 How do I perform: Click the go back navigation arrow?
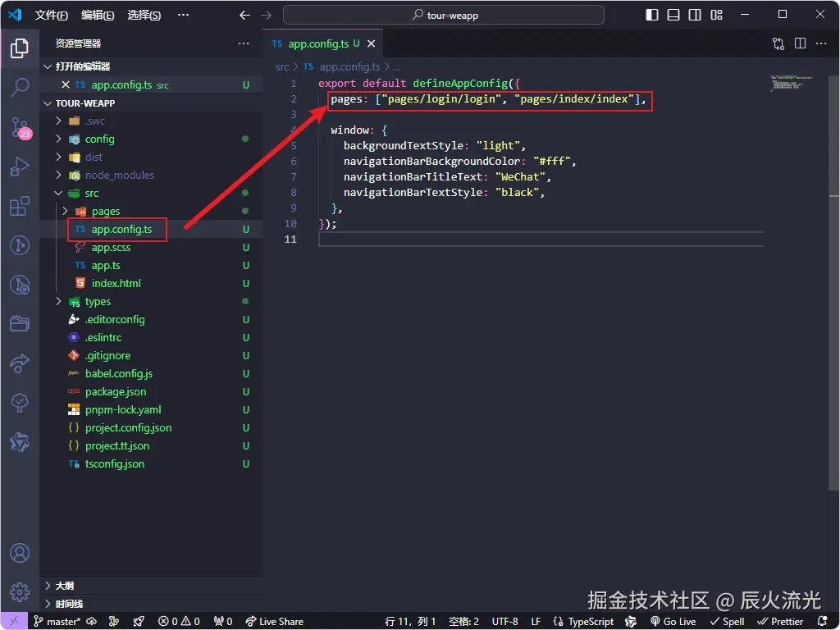(244, 15)
